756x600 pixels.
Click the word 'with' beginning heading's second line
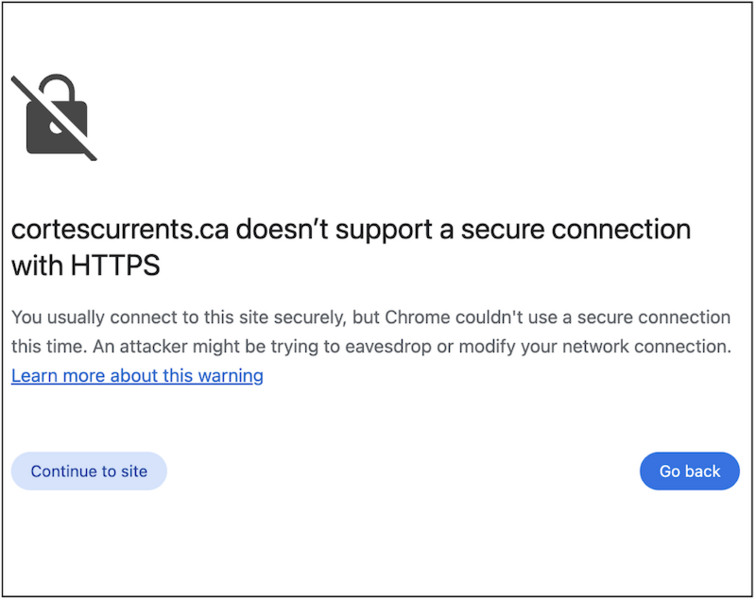pos(36,266)
